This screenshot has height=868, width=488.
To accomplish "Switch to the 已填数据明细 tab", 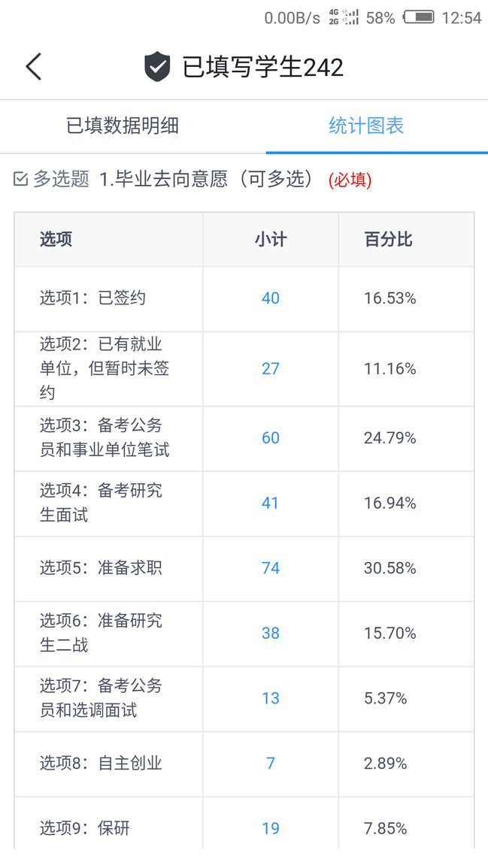I will [x=123, y=126].
